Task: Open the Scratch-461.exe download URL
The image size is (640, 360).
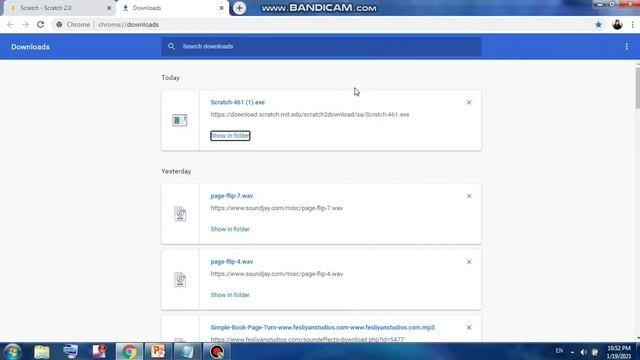Action: point(310,114)
